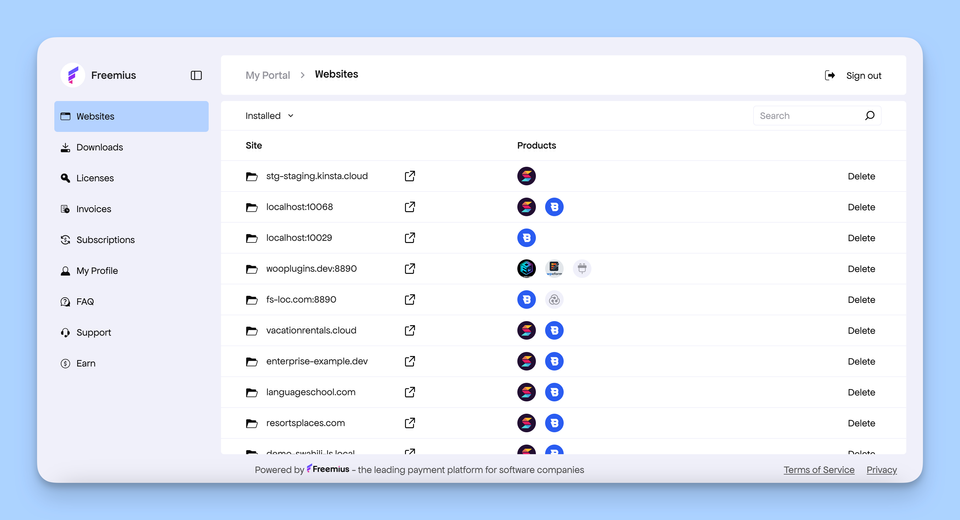Image resolution: width=960 pixels, height=520 pixels.
Task: Open Subscriptions section
Action: [105, 240]
